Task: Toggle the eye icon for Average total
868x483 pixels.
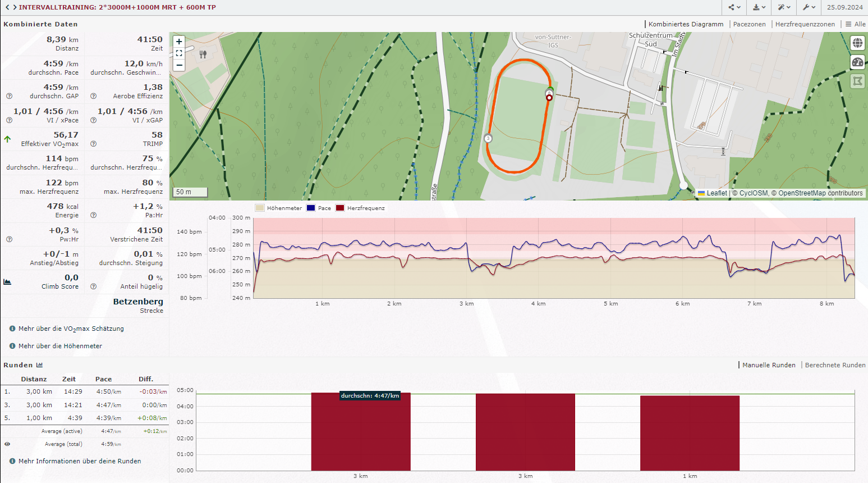Action: click(7, 444)
